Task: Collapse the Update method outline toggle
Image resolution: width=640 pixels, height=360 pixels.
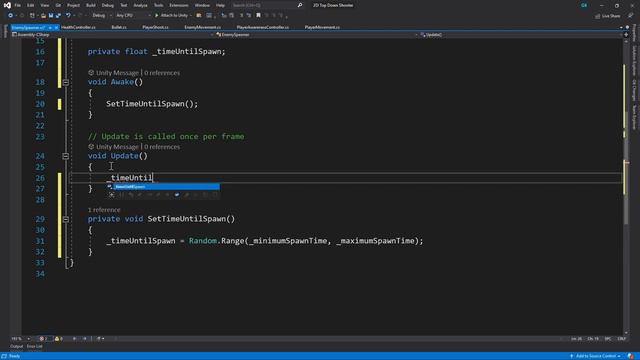Action: click(x=65, y=156)
